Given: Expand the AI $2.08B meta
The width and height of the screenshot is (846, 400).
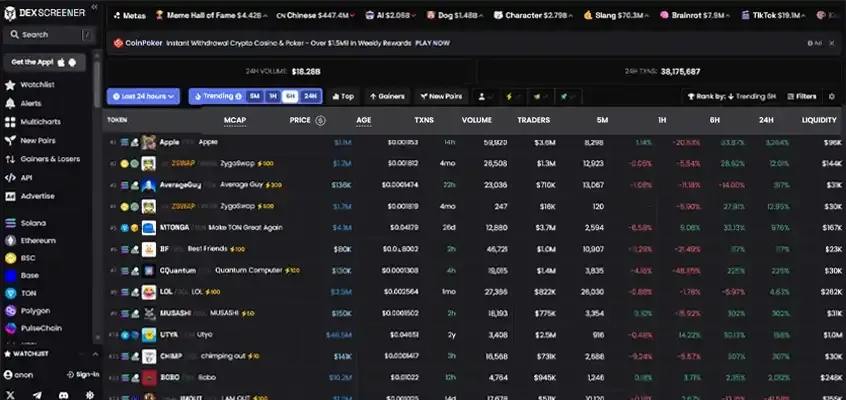Looking at the screenshot, I should pos(391,16).
